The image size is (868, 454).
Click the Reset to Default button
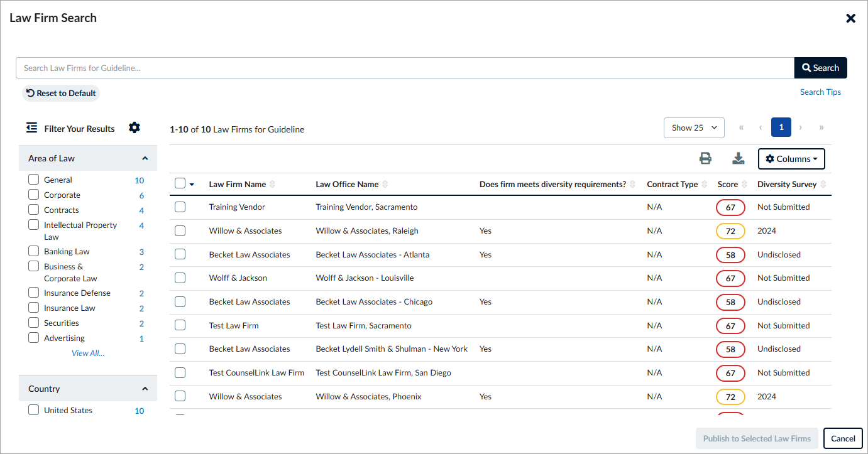pos(61,93)
